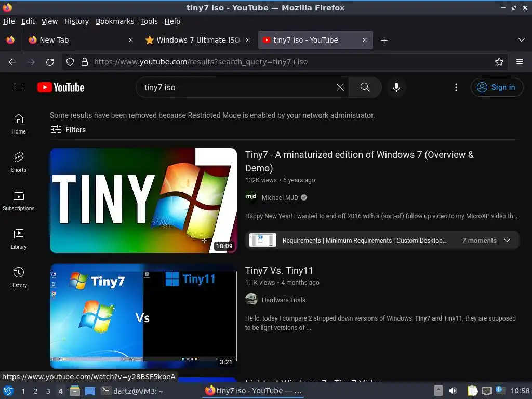Screen dimensions: 532x399
Task: Switch to workspace 2 in taskbar
Action: click(36, 391)
